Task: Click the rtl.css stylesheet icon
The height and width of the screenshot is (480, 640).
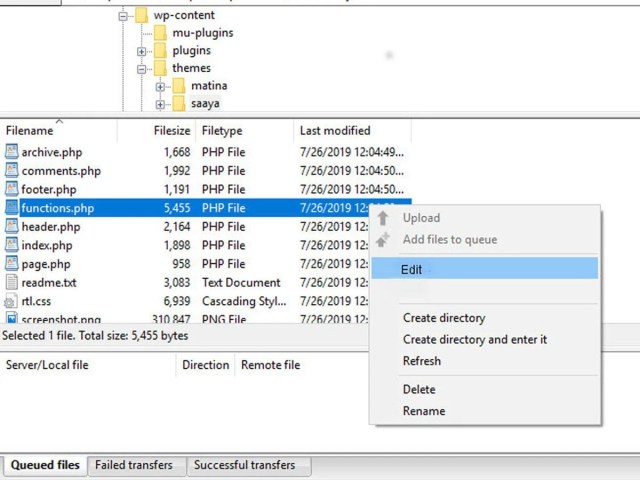Action: [11, 301]
